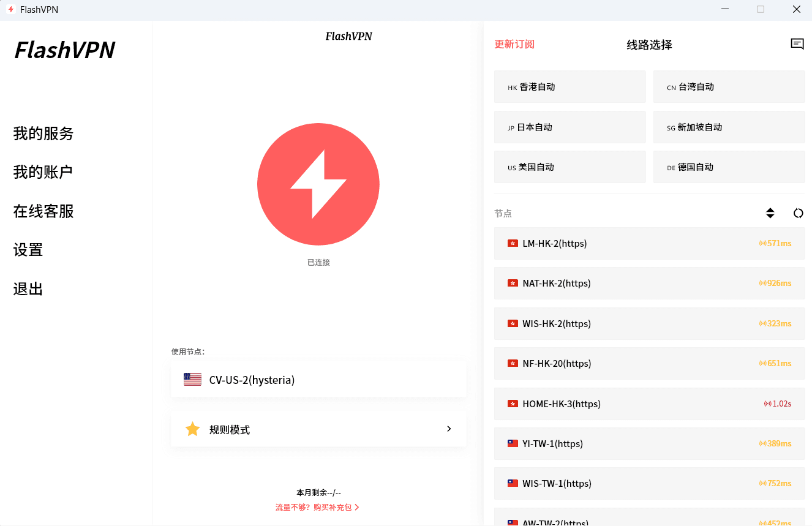Click the 752ms latency indicator
Image resolution: width=812 pixels, height=526 pixels.
775,483
